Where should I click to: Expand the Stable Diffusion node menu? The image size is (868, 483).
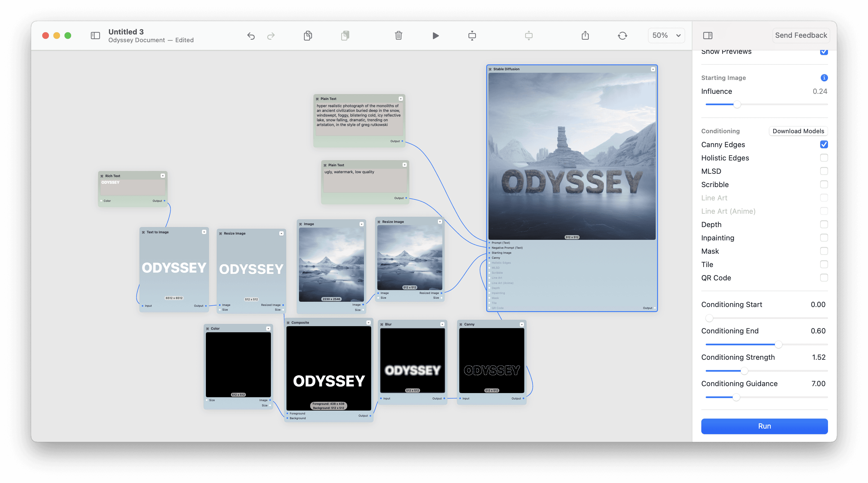[x=653, y=69]
